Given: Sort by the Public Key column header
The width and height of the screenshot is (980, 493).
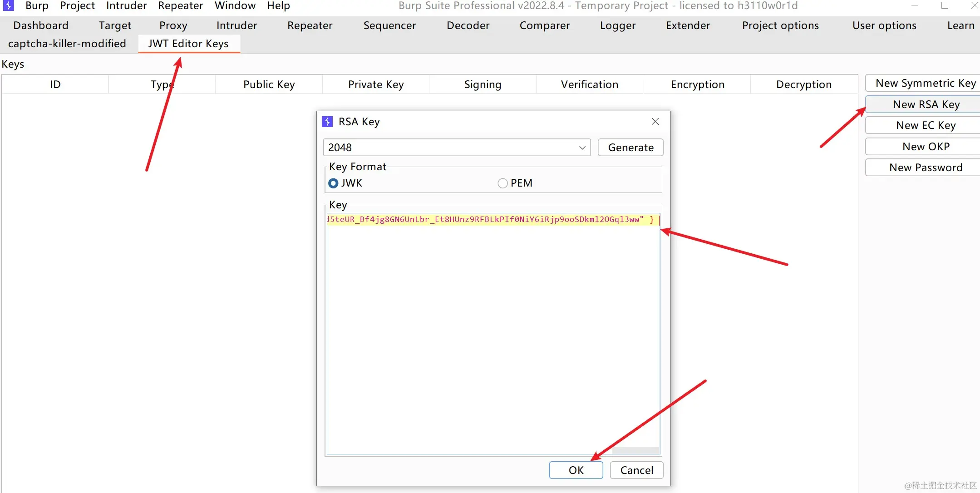Looking at the screenshot, I should click(x=269, y=84).
